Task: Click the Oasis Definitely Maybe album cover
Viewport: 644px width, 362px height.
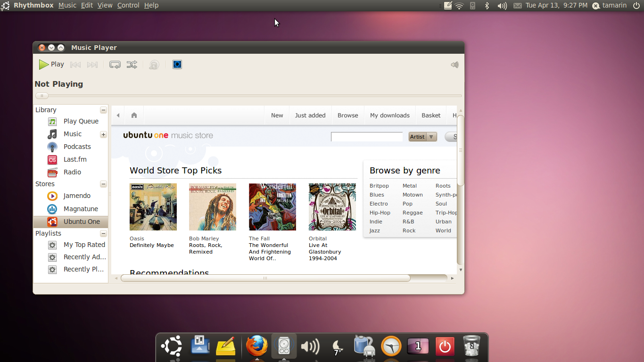Action: coord(153,207)
